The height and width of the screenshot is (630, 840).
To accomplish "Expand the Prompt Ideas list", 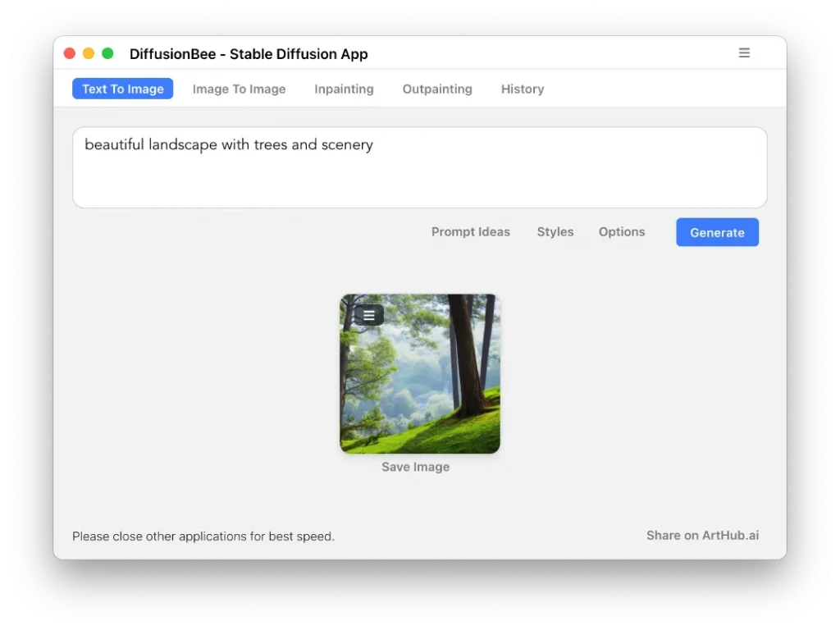I will [470, 232].
